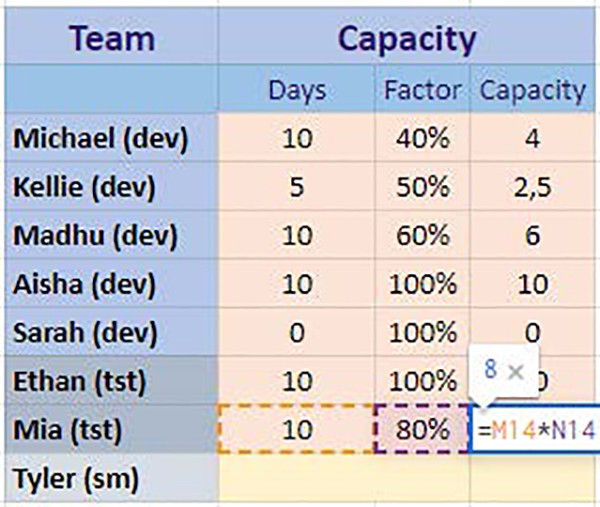Click Madhu's 60% factor cell

click(421, 236)
